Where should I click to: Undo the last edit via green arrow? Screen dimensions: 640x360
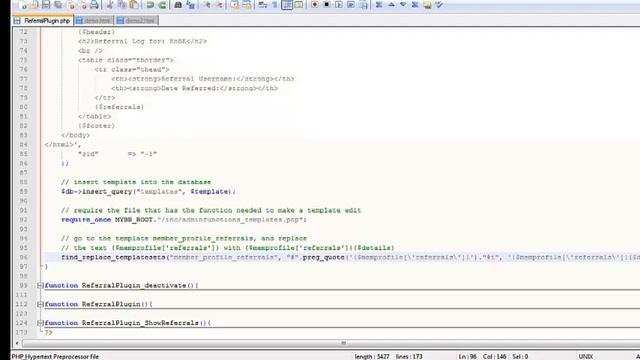pyautogui.click(x=150, y=5)
